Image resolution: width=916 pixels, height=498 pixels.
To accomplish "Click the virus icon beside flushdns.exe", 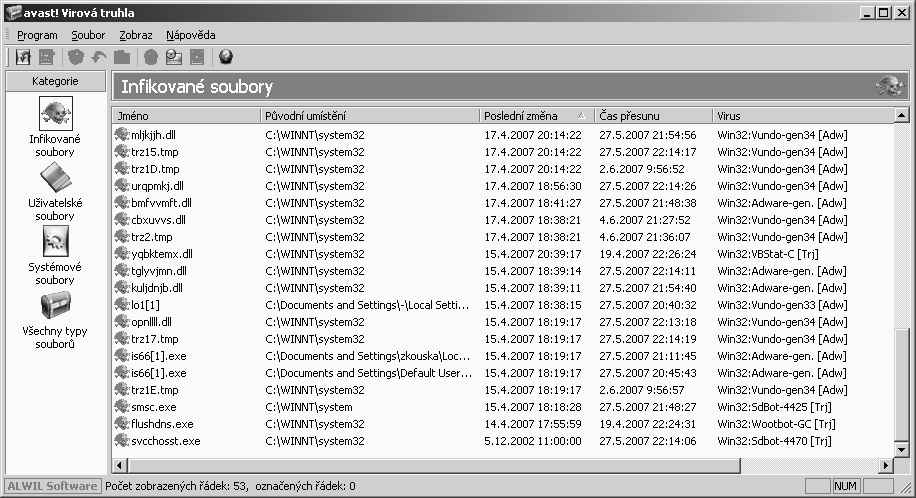I will [x=122, y=424].
